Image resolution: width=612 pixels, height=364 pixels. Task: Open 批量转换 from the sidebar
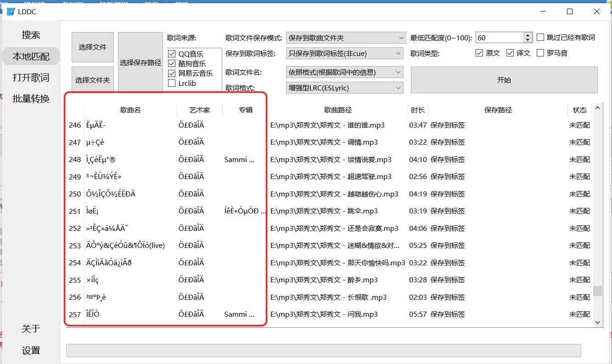[31, 99]
